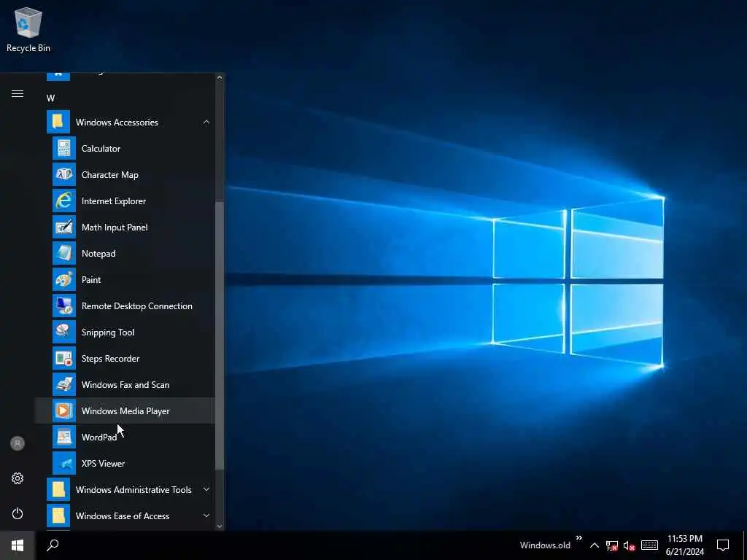
Task: Click the 'Snipping Tool' text
Action: tap(108, 332)
